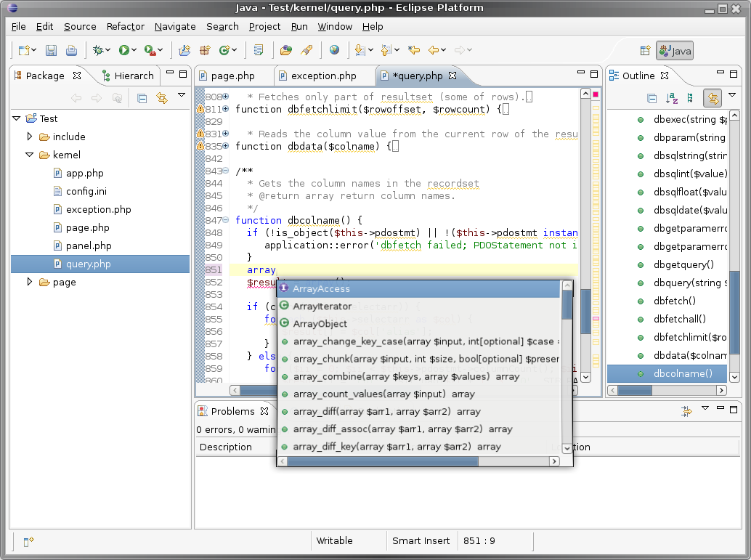This screenshot has height=560, width=751.
Task: Click the New wizard toolbar icon
Action: click(x=24, y=50)
